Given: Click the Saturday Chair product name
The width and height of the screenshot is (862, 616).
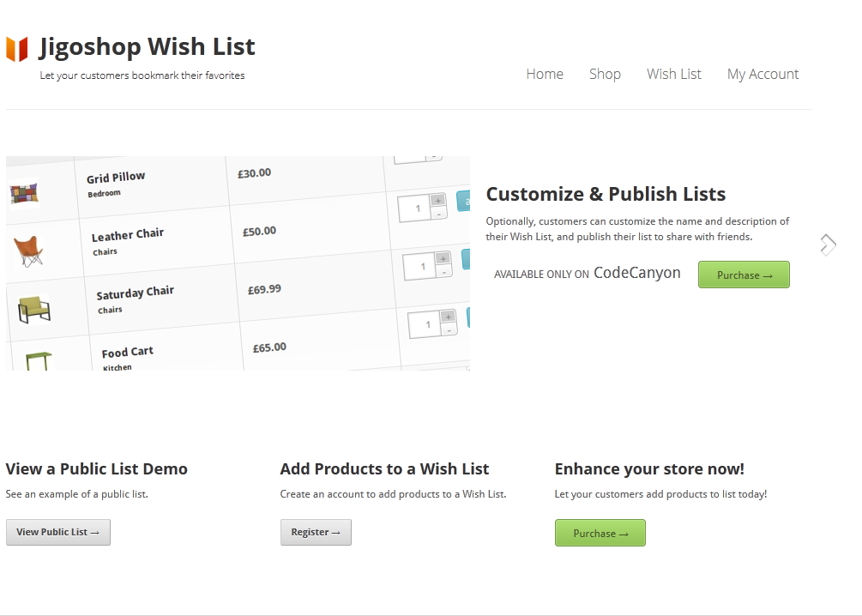Looking at the screenshot, I should (136, 293).
